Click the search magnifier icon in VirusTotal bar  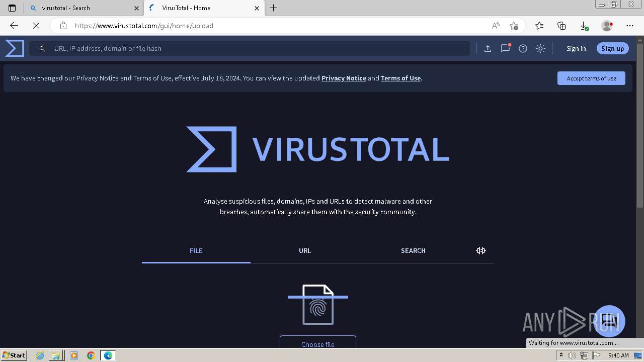pyautogui.click(x=42, y=49)
